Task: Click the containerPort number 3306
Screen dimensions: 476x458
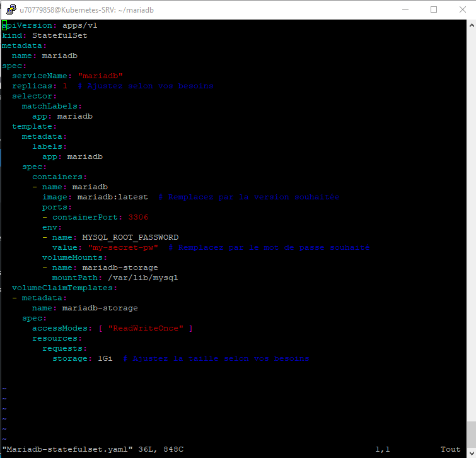Action: pos(138,217)
